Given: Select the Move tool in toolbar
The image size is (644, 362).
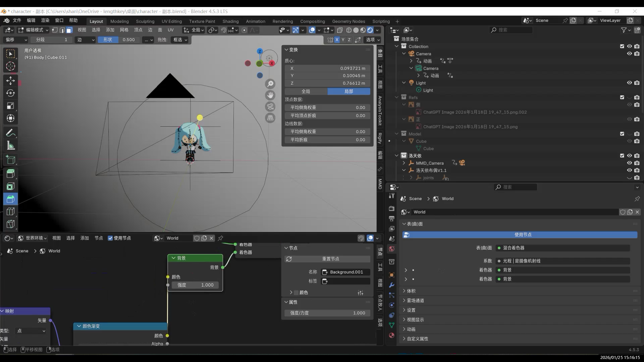Looking at the screenshot, I should 10,80.
